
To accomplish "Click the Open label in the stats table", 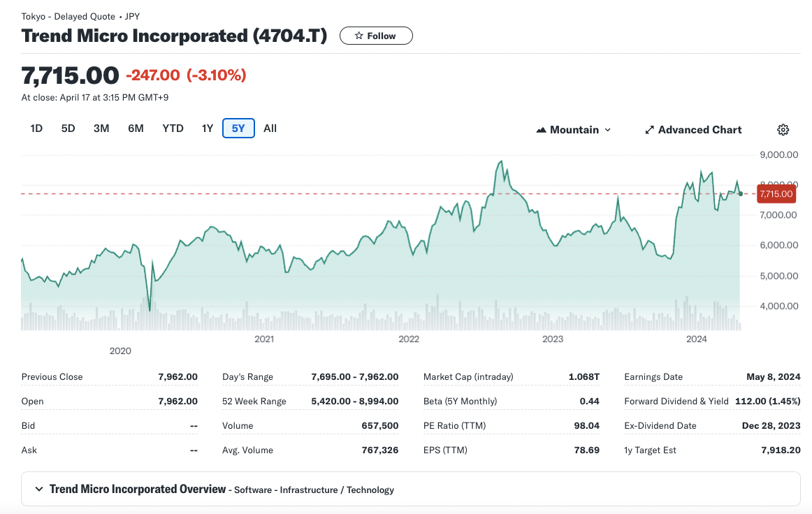I will 33,401.
